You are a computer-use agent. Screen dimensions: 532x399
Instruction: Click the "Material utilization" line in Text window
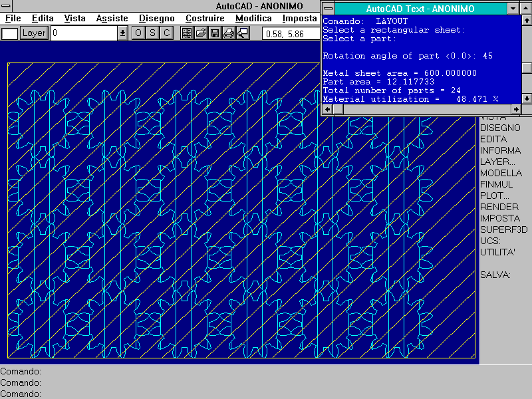pyautogui.click(x=410, y=99)
